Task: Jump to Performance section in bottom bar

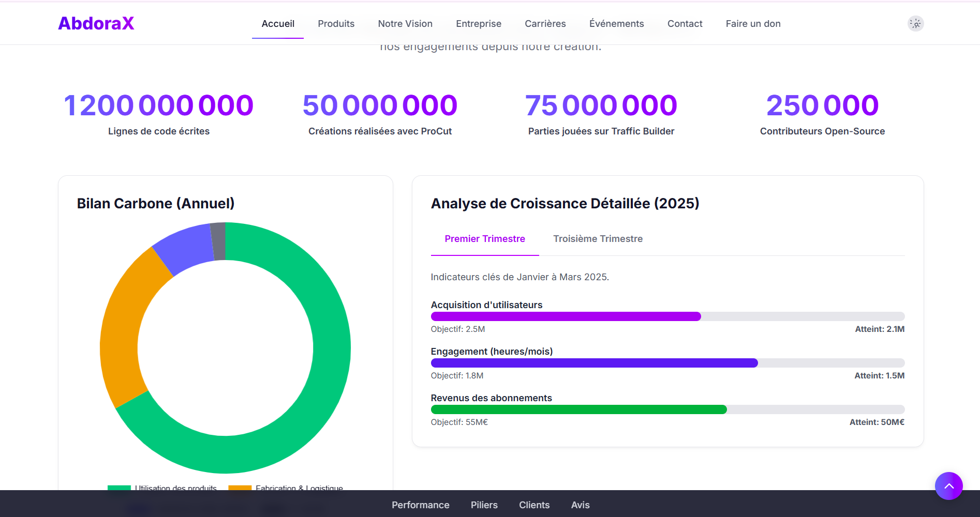Action: (x=420, y=505)
